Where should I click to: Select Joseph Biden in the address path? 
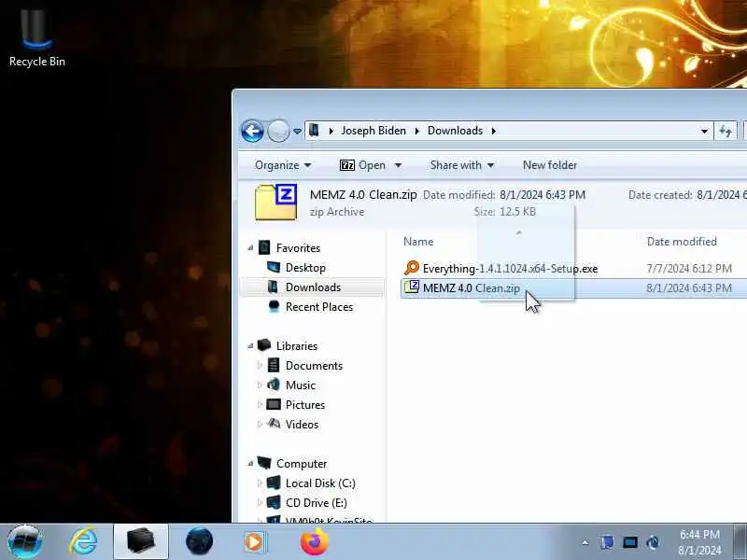click(373, 131)
